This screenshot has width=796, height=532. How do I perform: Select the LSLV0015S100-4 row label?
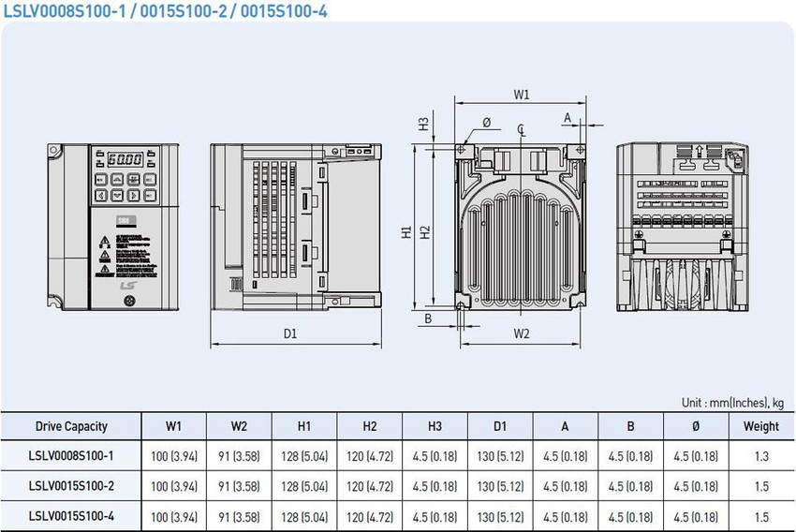[x=71, y=517]
